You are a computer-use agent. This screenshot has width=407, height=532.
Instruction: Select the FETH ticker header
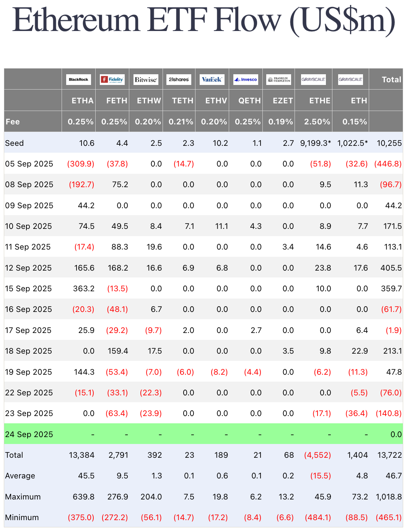117,101
